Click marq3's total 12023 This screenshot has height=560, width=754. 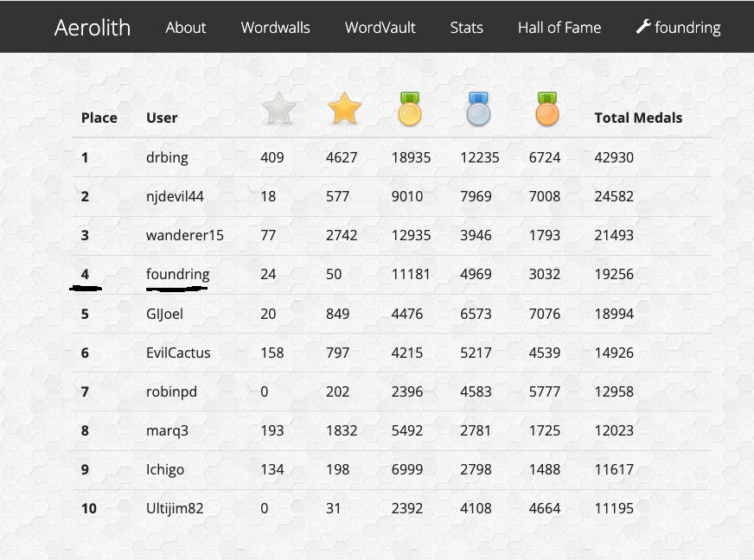tap(614, 430)
